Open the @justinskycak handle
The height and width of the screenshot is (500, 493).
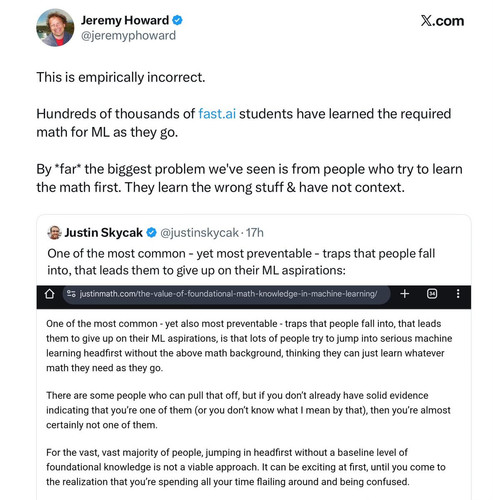[199, 233]
